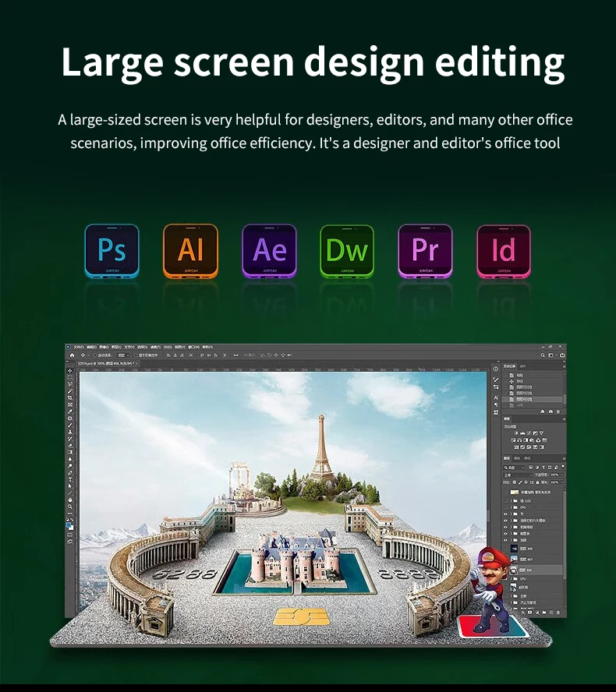Hide the group just above layer 图层 668
Screen dimensions: 616x692
505,540
